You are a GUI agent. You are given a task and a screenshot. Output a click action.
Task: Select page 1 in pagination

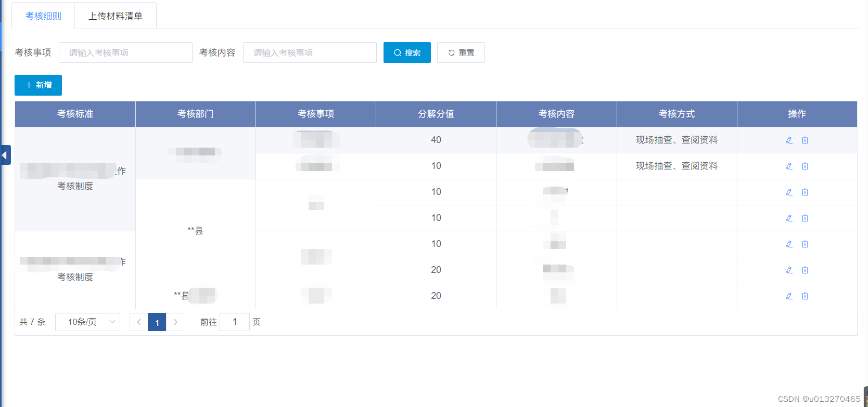157,322
